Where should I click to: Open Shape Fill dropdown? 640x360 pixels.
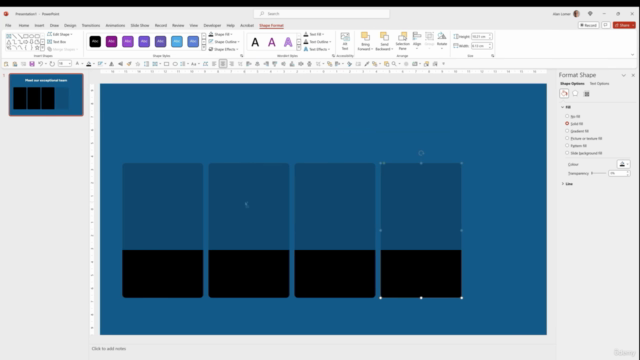220,34
